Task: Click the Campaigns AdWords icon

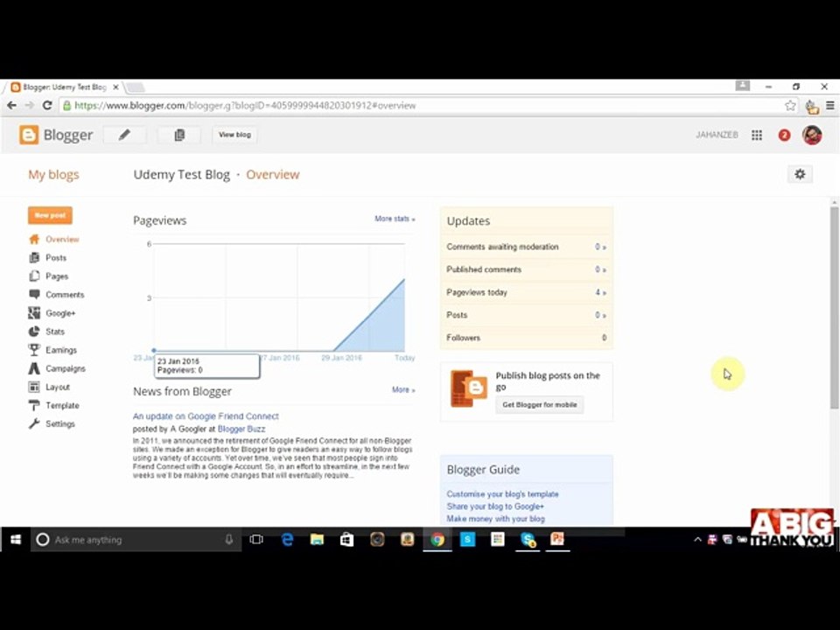Action: coord(34,368)
